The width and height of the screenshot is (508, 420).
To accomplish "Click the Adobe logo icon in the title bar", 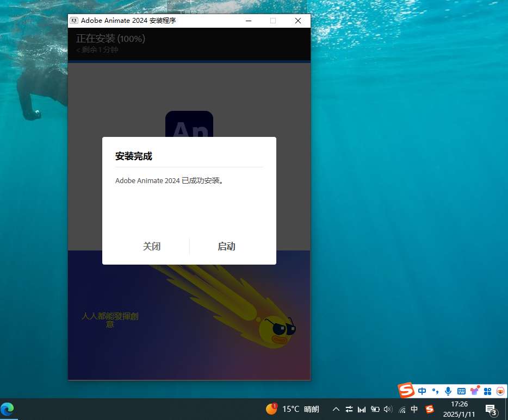I will point(74,21).
